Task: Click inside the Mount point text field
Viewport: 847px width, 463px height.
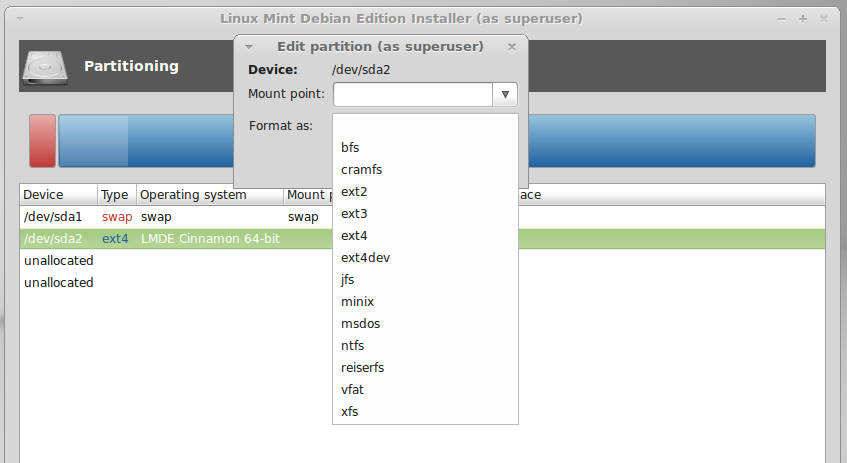Action: [x=413, y=95]
